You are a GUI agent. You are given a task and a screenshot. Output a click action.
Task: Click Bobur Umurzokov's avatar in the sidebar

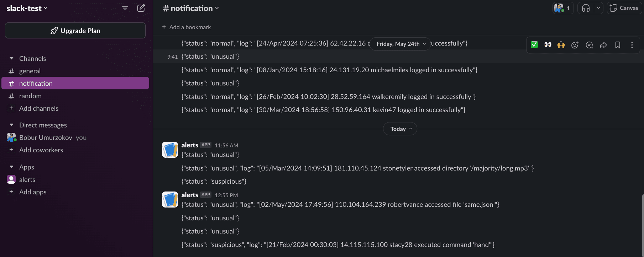(11, 137)
